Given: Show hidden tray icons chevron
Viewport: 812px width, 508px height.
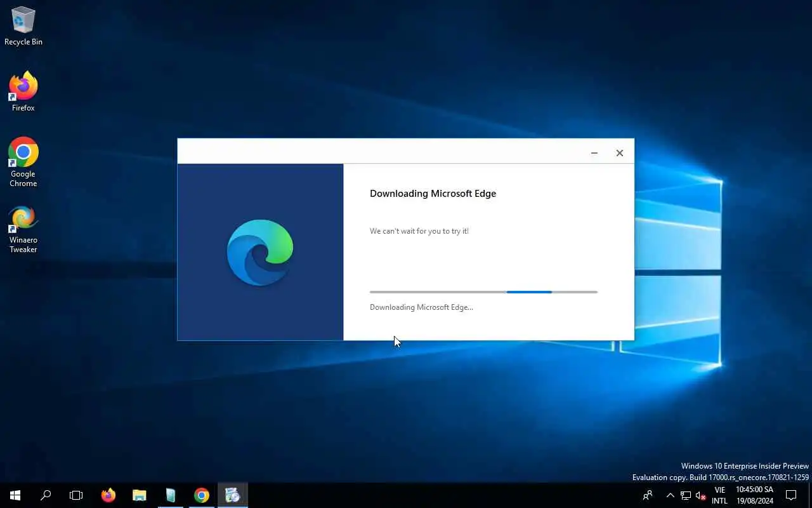Looking at the screenshot, I should [670, 495].
